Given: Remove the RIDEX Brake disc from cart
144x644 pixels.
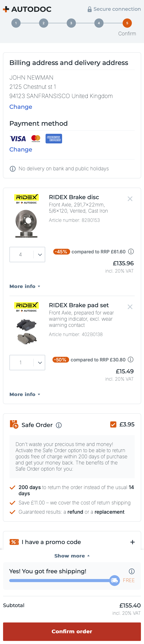Looking at the screenshot, I should pos(130,199).
